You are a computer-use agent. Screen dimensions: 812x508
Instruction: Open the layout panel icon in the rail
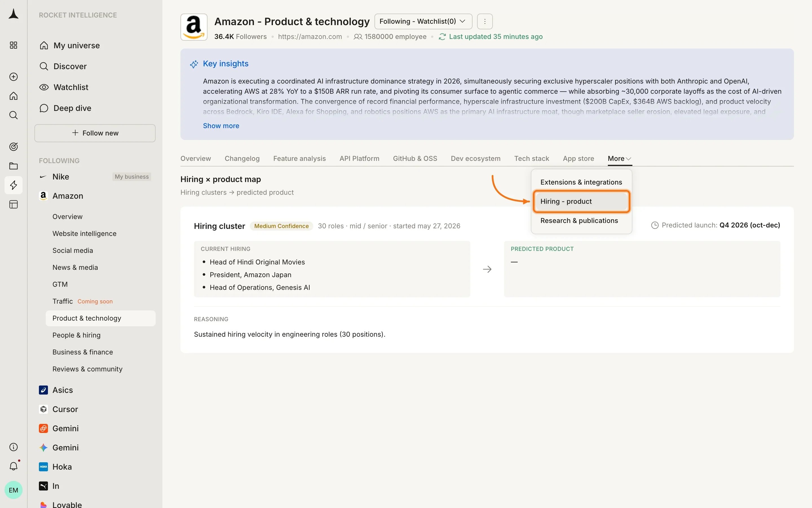[x=14, y=205]
